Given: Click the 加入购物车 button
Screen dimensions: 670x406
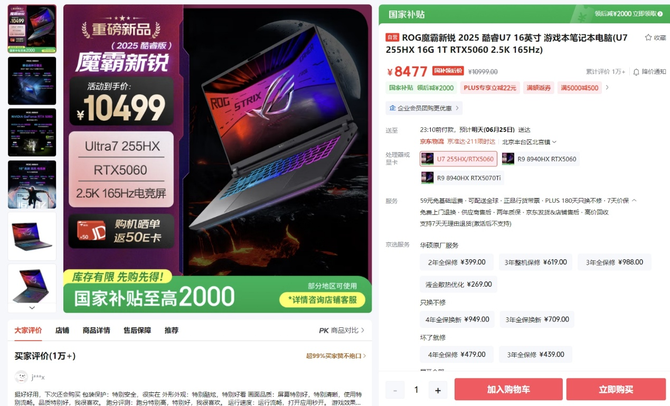Looking at the screenshot, I should [x=508, y=389].
